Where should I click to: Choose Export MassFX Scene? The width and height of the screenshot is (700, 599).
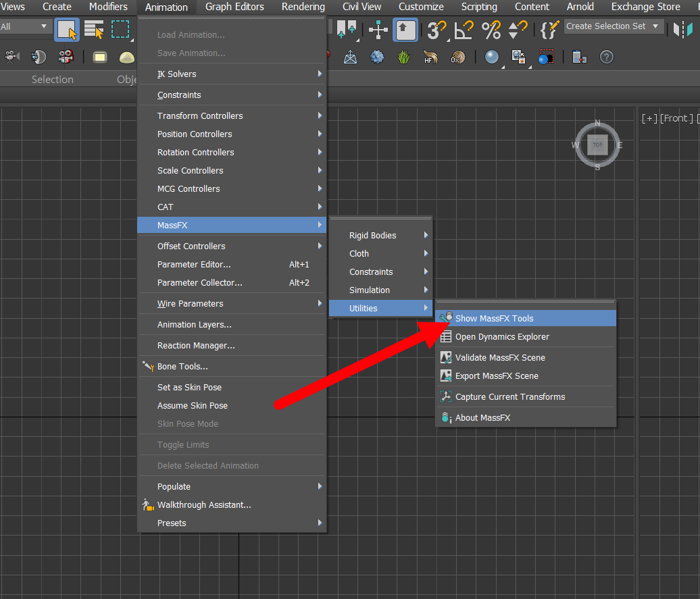(526, 376)
